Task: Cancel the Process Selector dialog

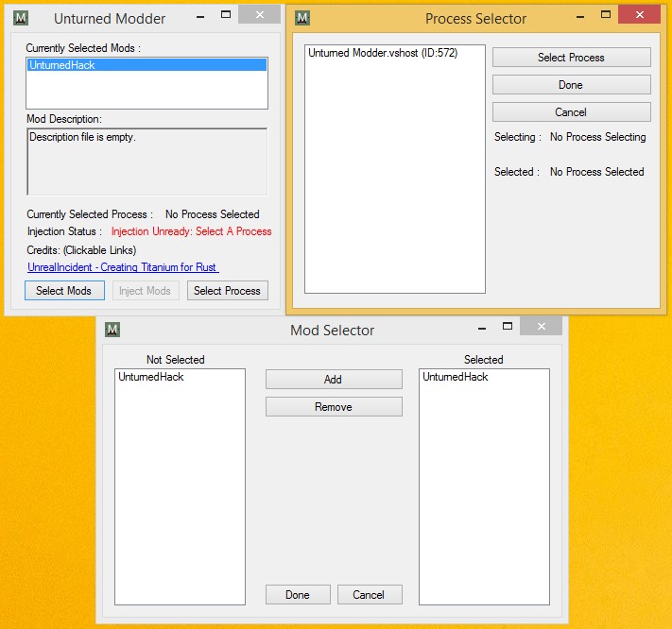Action: (571, 112)
